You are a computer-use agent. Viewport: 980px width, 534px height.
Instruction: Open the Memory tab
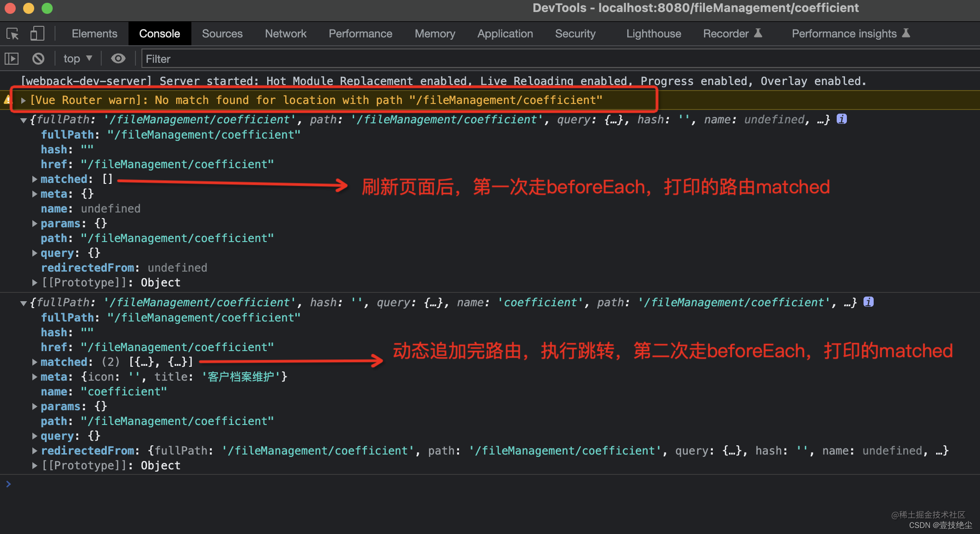tap(435, 34)
